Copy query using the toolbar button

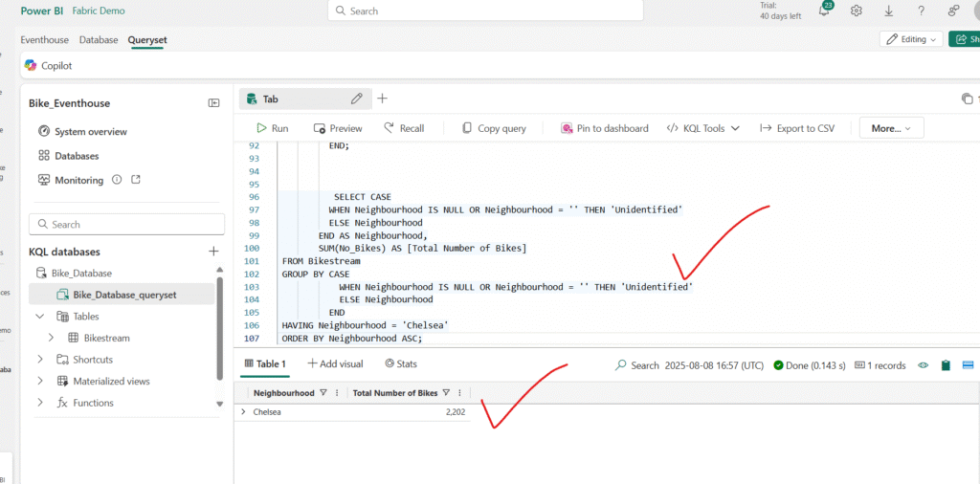coord(494,128)
